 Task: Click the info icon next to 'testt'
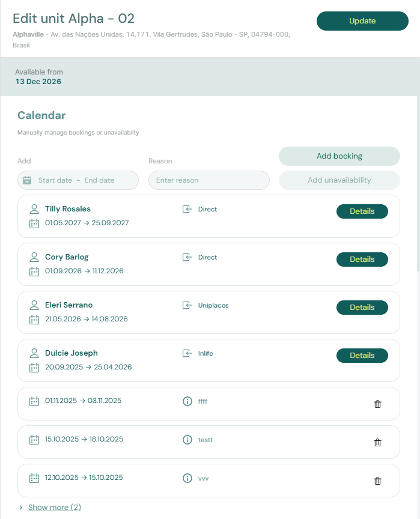tap(187, 440)
